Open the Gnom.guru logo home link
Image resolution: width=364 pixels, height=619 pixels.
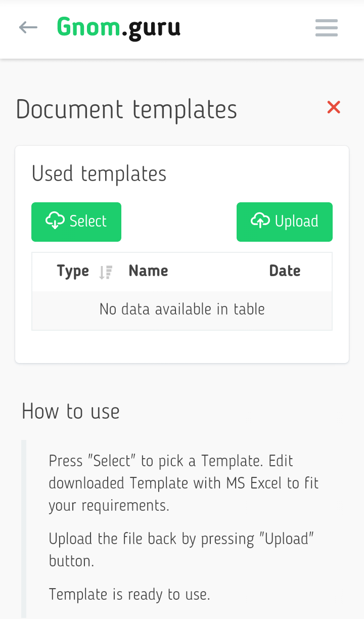[x=118, y=27]
